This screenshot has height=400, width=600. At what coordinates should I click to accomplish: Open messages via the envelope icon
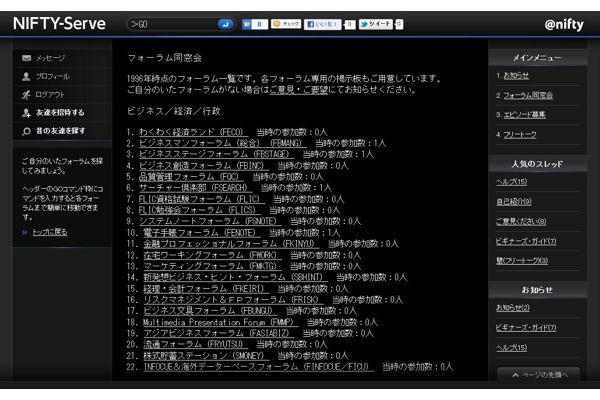pyautogui.click(x=27, y=59)
